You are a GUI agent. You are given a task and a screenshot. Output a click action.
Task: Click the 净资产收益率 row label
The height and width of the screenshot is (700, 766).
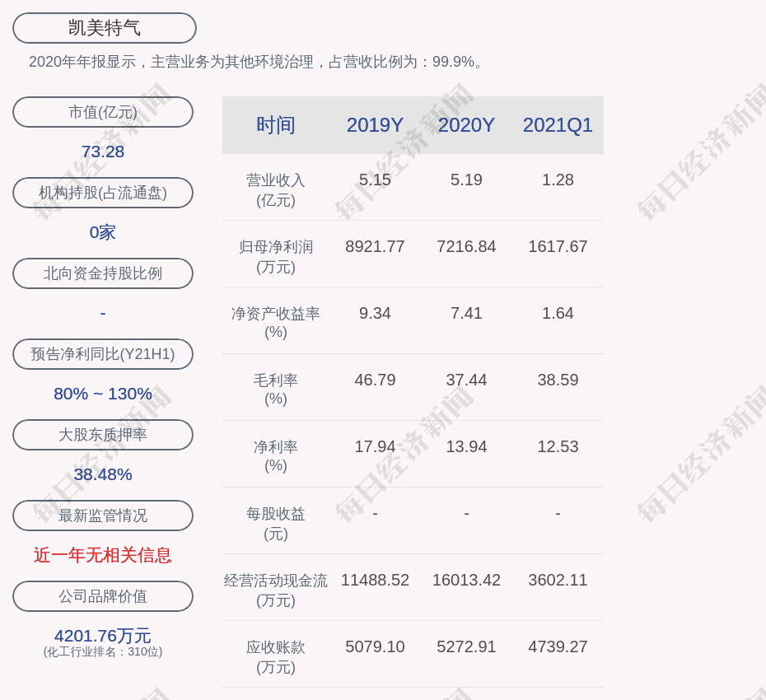click(x=276, y=323)
